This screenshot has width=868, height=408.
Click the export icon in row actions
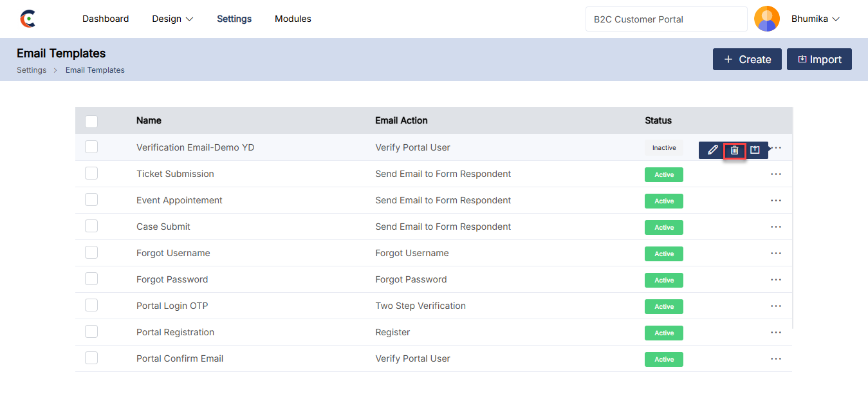pos(755,150)
